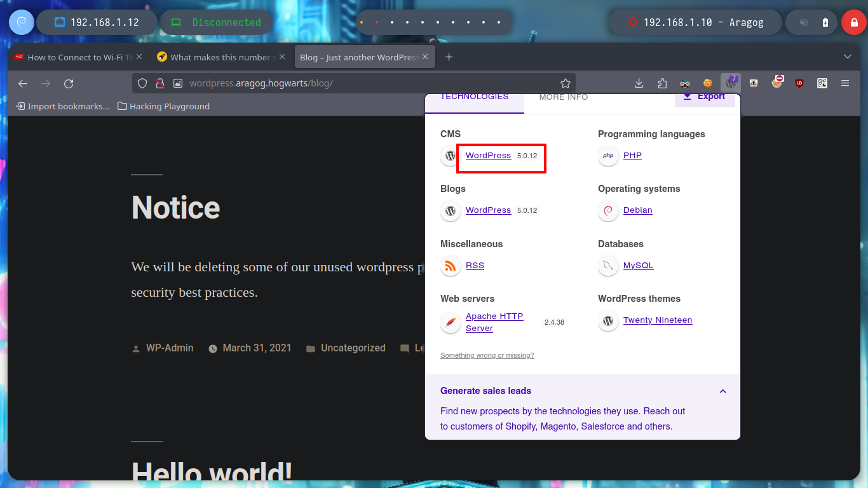This screenshot has width=868, height=488.
Task: Click the March 31, 2021 post date
Action: [x=257, y=348]
